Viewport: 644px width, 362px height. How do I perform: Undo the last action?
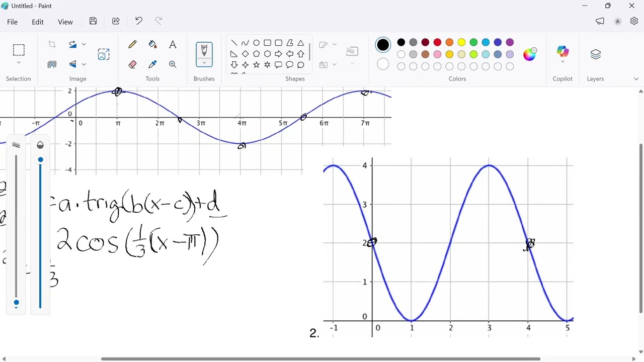[x=138, y=21]
